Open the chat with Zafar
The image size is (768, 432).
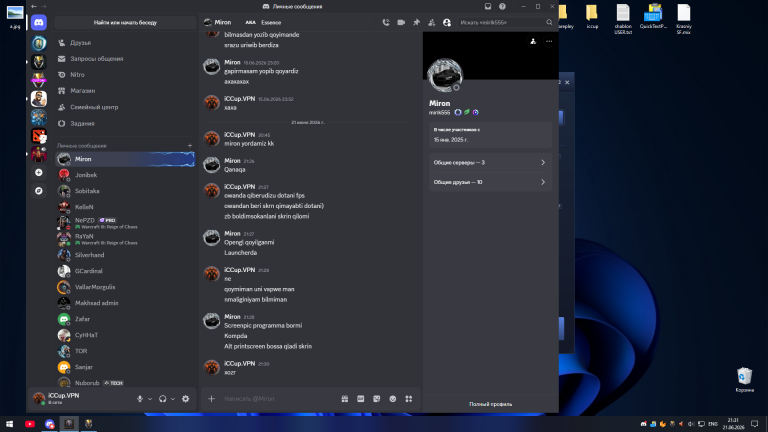pyautogui.click(x=125, y=319)
